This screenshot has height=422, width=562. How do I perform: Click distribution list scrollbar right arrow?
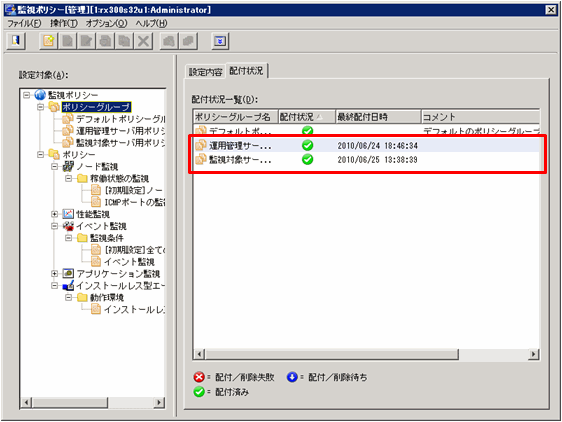point(534,354)
